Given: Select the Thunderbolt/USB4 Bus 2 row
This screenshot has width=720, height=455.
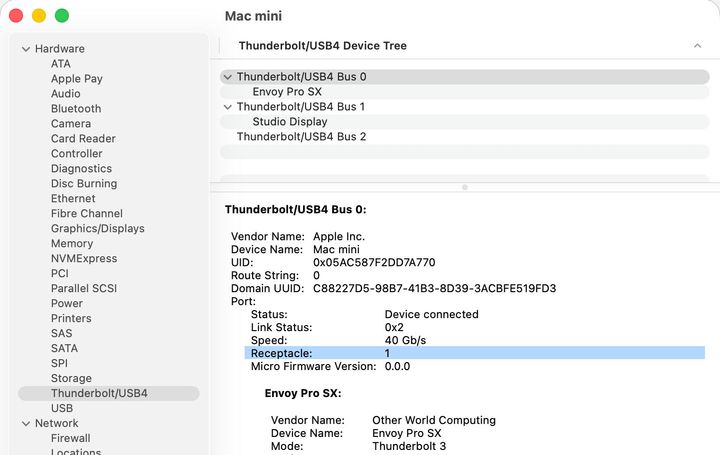Looking at the screenshot, I should point(465,137).
